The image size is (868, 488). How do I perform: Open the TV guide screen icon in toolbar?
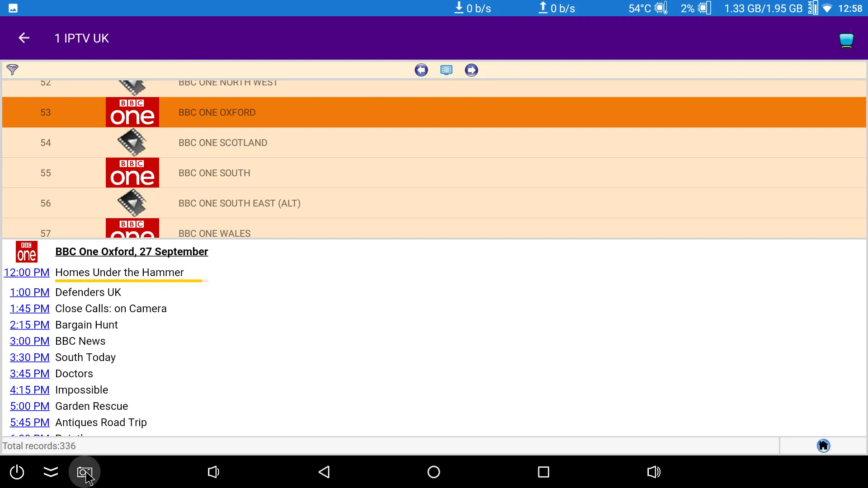click(446, 70)
